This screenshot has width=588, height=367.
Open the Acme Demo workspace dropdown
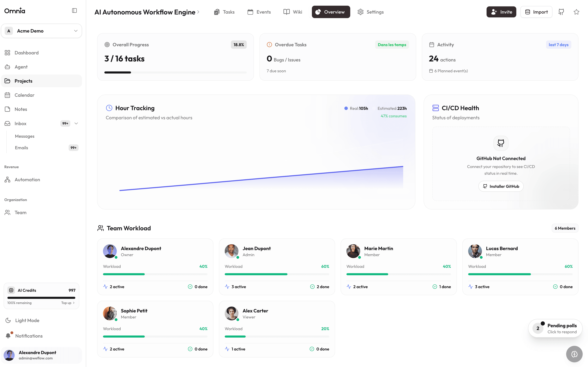[41, 31]
